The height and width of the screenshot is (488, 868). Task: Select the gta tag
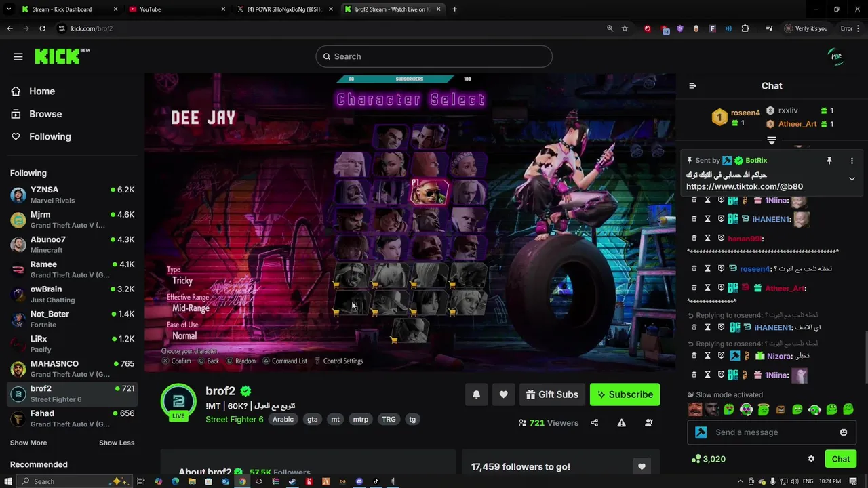312,419
